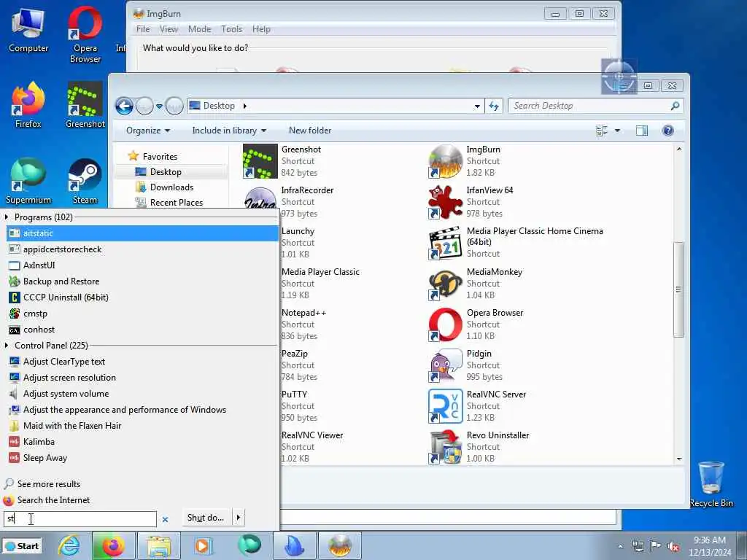Open Internet Explorer from taskbar
The height and width of the screenshot is (560, 747).
69,545
